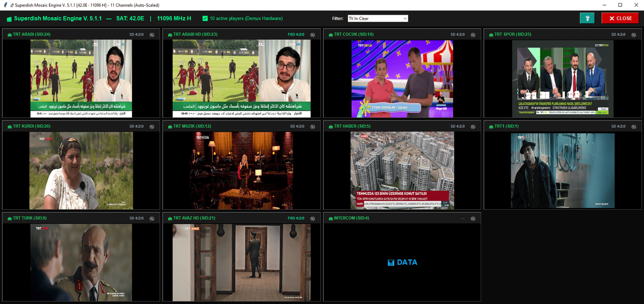
Task: Click the 'SAT: 42.0E' header text
Action: point(130,19)
